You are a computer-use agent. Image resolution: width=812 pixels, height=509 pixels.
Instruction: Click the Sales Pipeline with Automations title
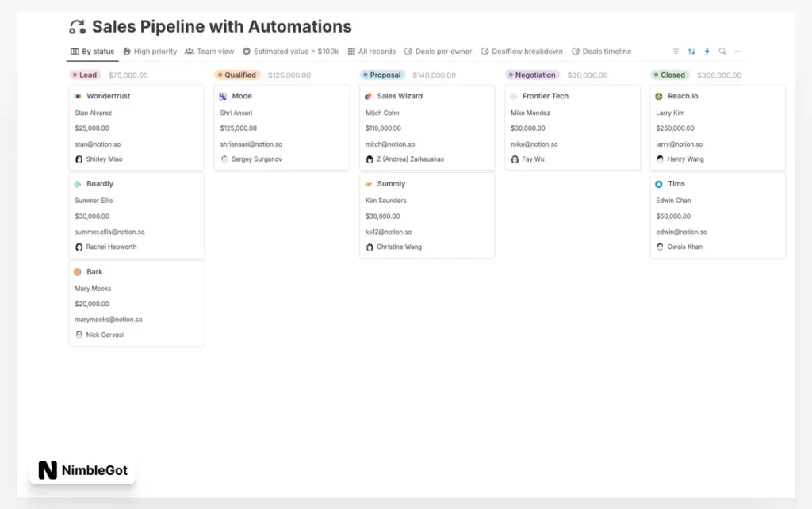pos(222,26)
